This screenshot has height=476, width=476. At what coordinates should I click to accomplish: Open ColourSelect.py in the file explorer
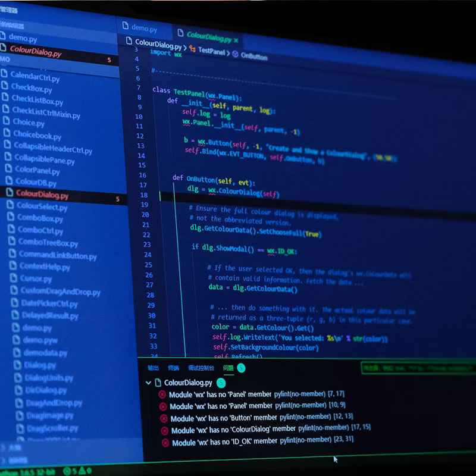point(42,207)
